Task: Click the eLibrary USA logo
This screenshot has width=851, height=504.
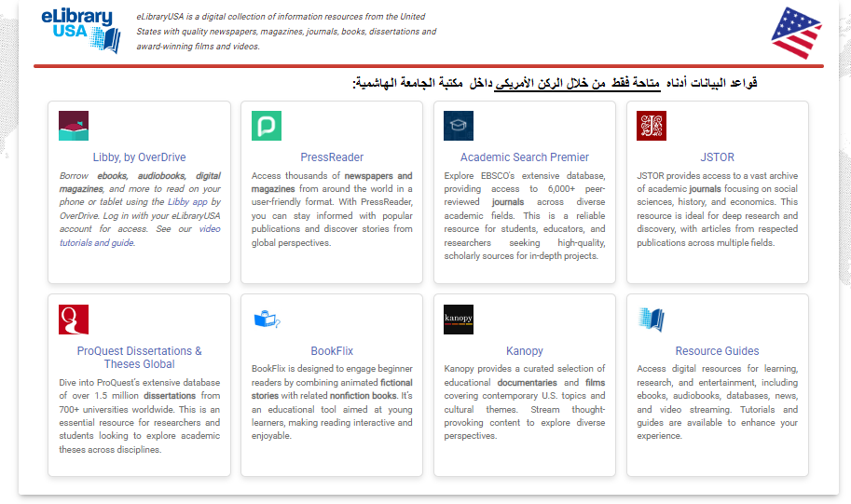Action: pyautogui.click(x=81, y=30)
